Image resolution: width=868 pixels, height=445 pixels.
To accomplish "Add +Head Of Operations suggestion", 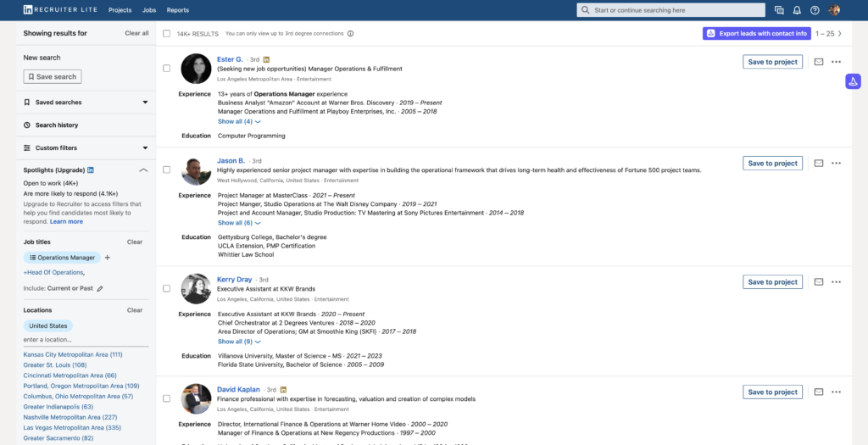I will coord(53,272).
